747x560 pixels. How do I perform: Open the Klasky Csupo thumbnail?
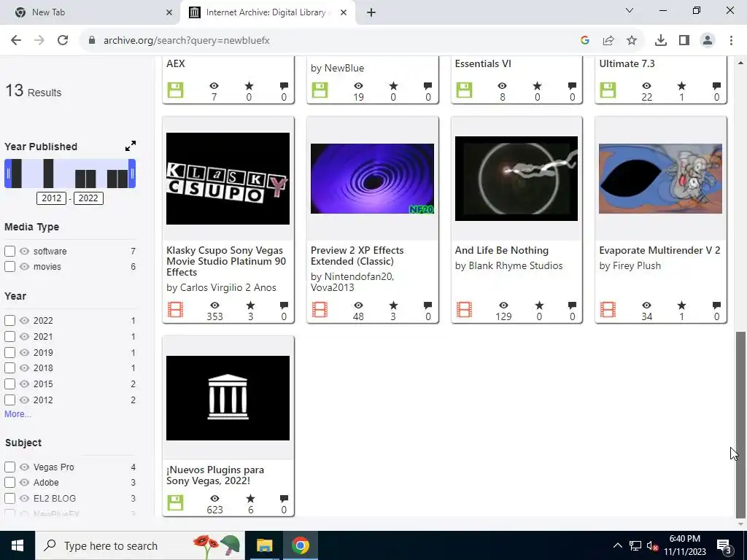[228, 179]
